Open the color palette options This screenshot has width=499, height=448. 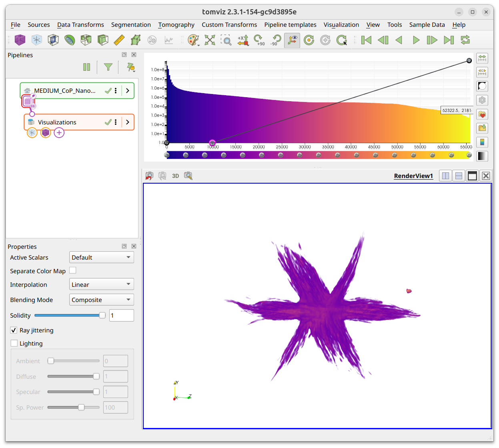tap(193, 40)
